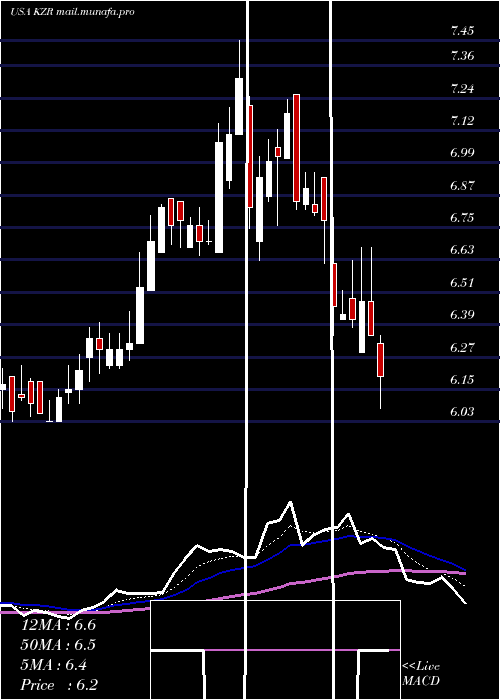The height and width of the screenshot is (700, 500).
Task: Click the 7.45 price axis label
Action: [462, 31]
